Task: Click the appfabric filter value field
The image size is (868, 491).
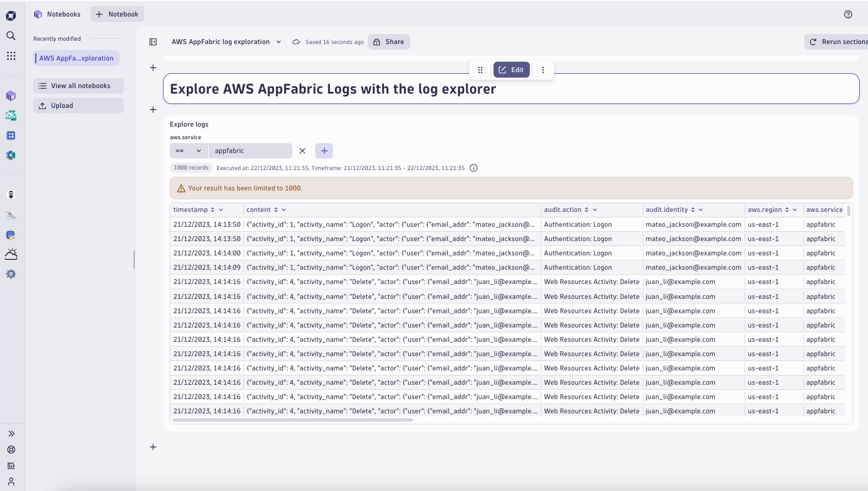Action: [x=251, y=151]
